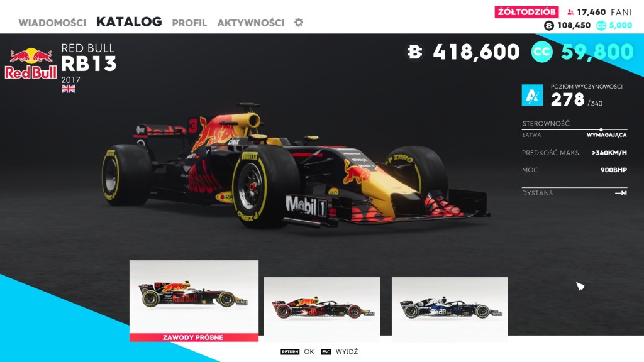This screenshot has height=362, width=644.
Task: Open the Aktywności tab
Action: pyautogui.click(x=251, y=23)
